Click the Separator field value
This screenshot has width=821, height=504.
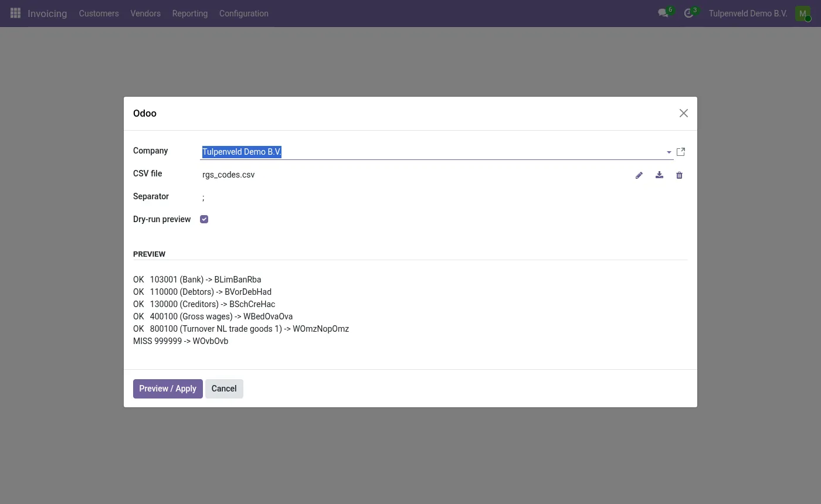click(203, 197)
